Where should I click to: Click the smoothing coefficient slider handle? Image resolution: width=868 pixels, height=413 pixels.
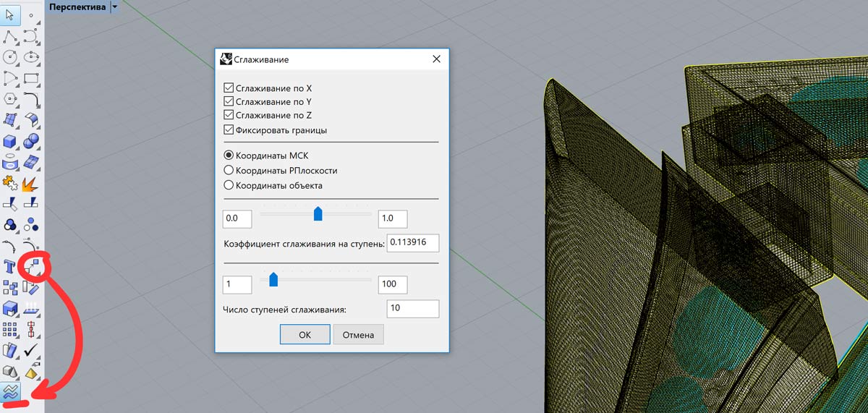coord(318,214)
